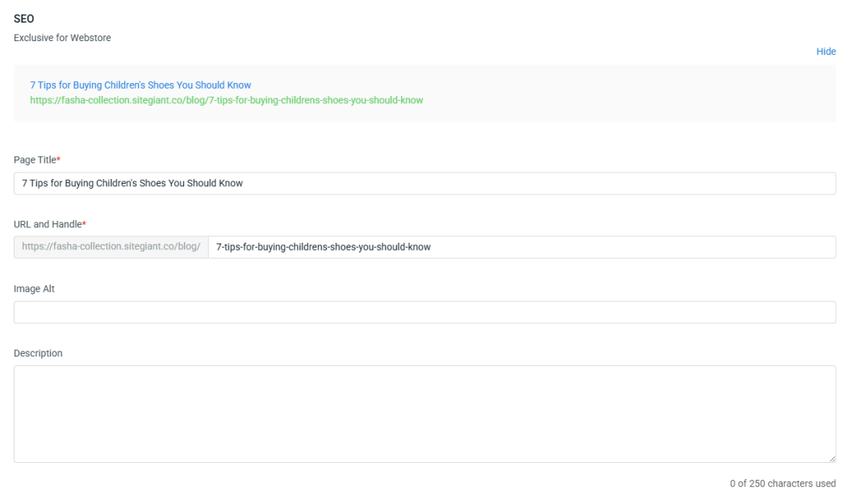This screenshot has width=852, height=504.
Task: Click the Page Title label
Action: [x=34, y=160]
